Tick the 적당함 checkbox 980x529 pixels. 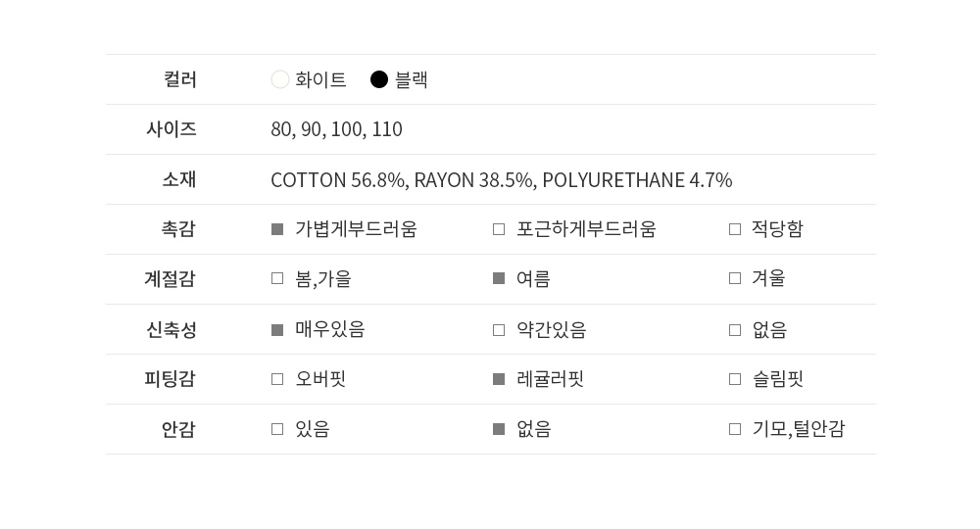pyautogui.click(x=735, y=229)
